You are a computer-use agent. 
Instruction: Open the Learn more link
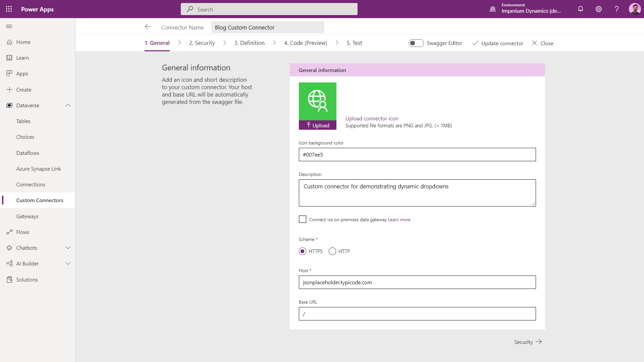(x=399, y=220)
